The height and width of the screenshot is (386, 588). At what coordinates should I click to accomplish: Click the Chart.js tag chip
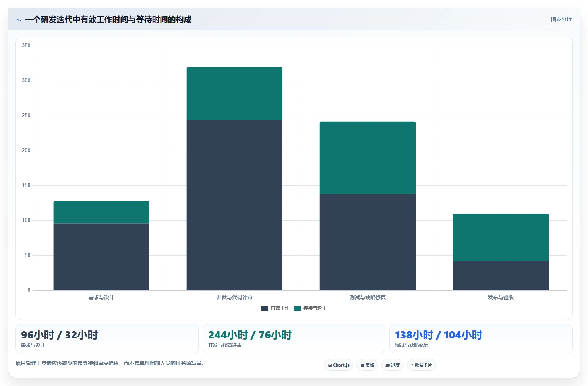[x=338, y=365]
